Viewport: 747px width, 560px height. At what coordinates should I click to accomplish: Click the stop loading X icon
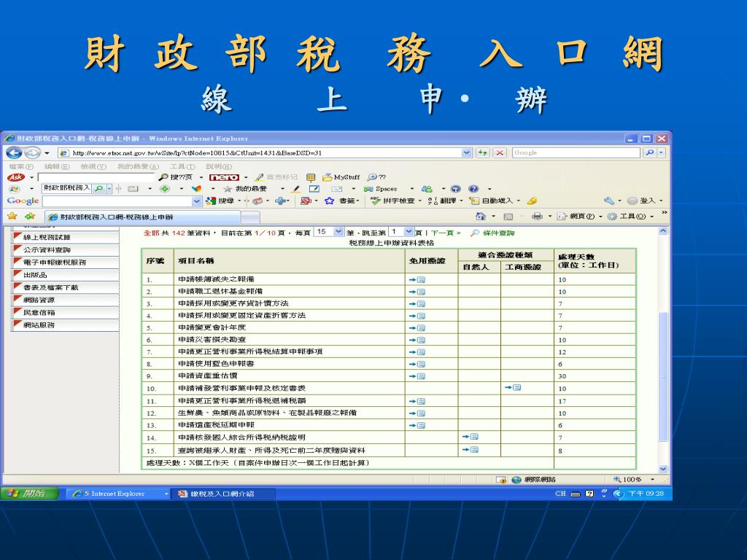(499, 153)
